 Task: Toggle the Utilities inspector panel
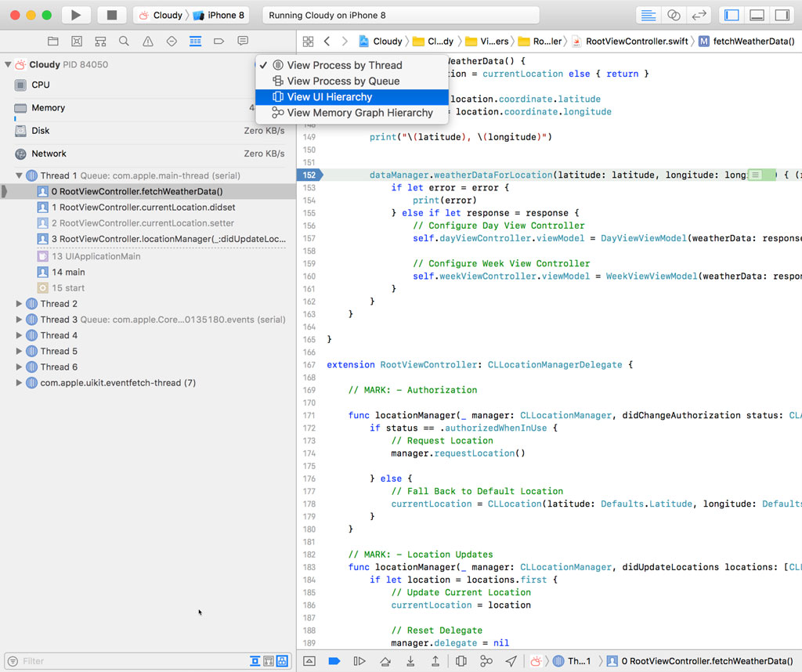click(x=782, y=15)
